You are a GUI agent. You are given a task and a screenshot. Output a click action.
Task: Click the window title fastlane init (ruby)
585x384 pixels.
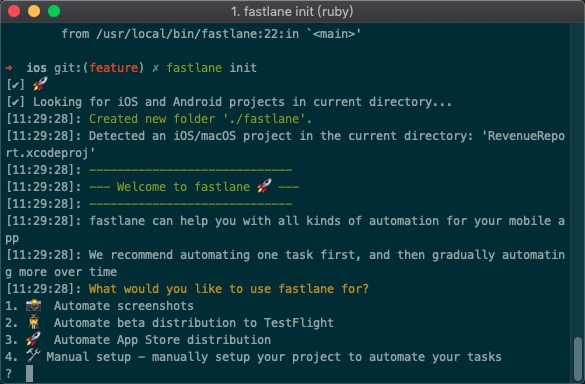pos(292,12)
